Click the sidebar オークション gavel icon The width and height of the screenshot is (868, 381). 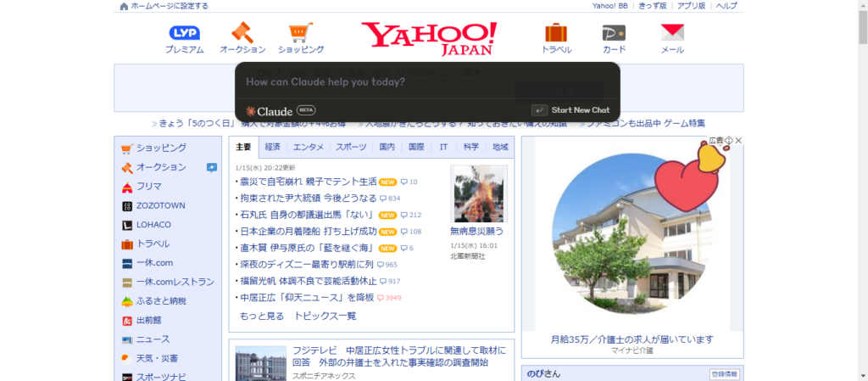pos(127,167)
